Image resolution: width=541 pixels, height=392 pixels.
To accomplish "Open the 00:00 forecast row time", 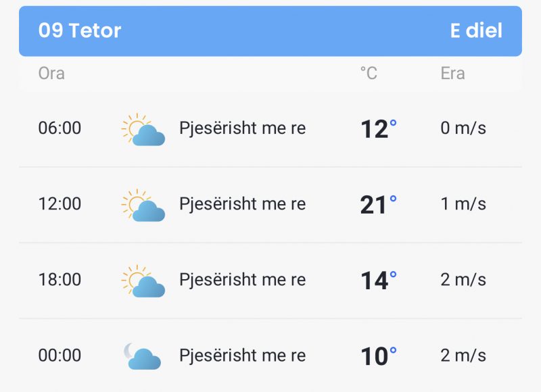I will point(60,356).
